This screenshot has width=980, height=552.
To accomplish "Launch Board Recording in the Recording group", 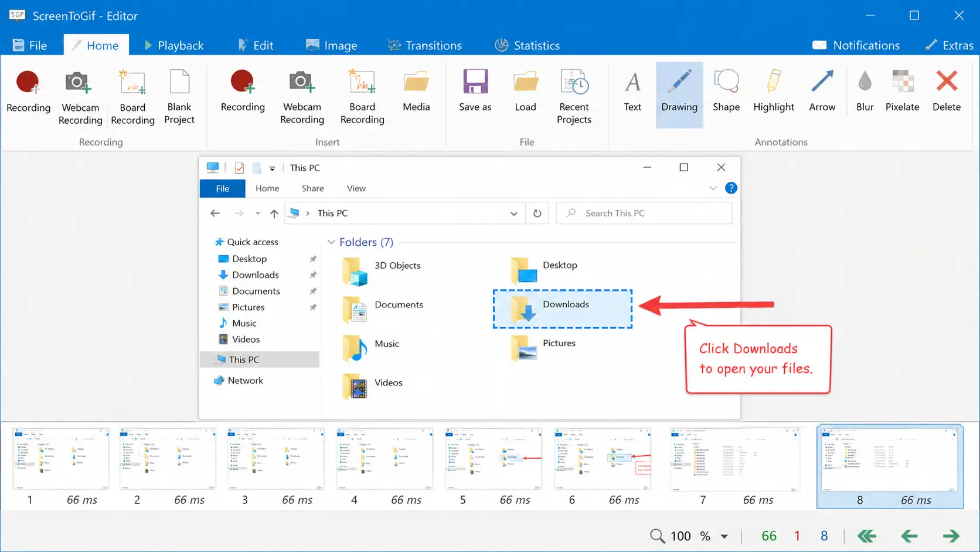I will 132,97.
